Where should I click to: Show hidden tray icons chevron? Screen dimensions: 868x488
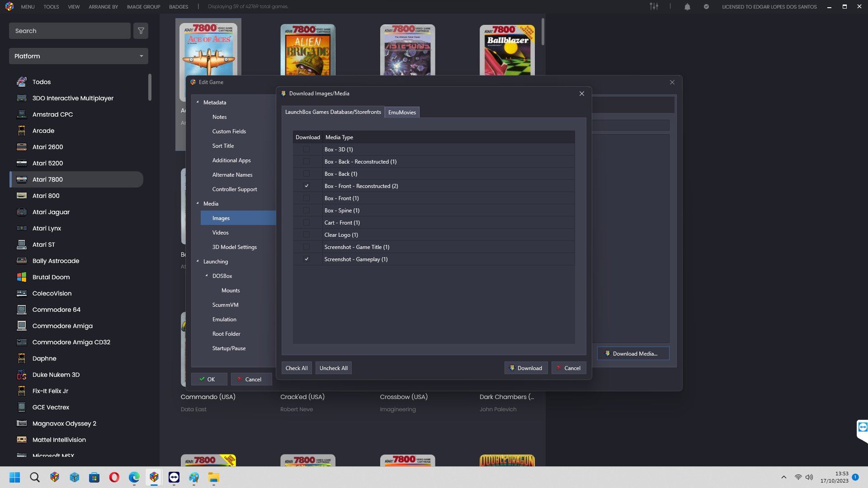click(x=784, y=477)
